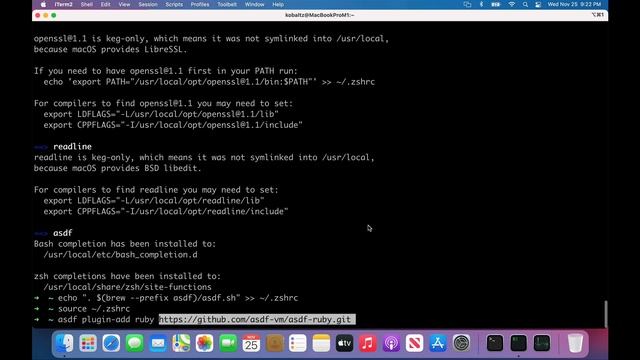
Task: Launch Reminders from the Dock
Action: coord(298,343)
